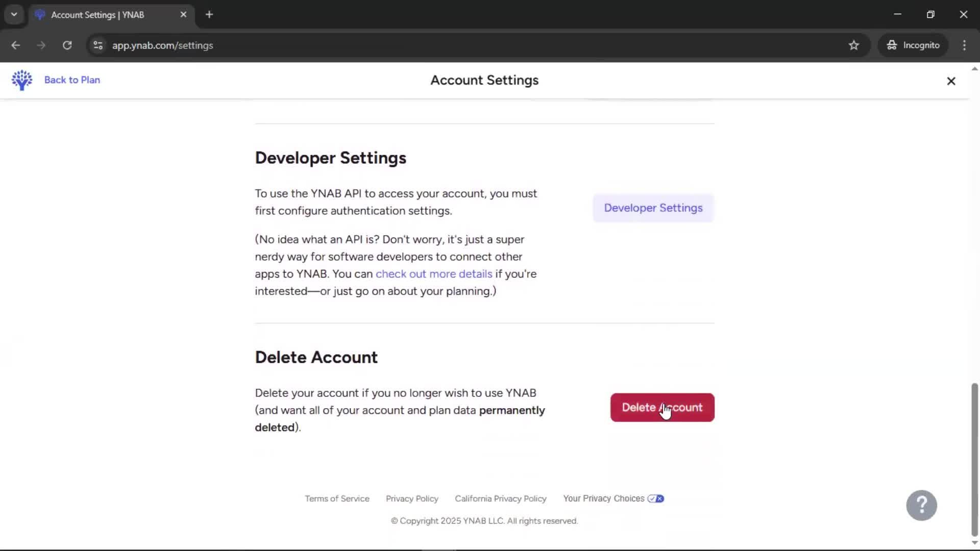Click the privacy choices toggle badge icon
The height and width of the screenshot is (551, 980).
point(656,499)
